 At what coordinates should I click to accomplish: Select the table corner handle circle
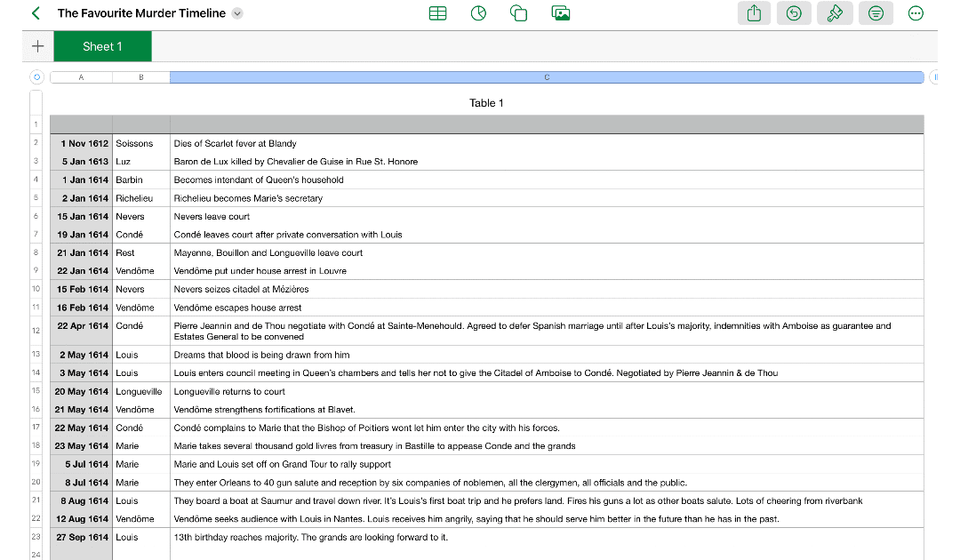click(x=36, y=77)
